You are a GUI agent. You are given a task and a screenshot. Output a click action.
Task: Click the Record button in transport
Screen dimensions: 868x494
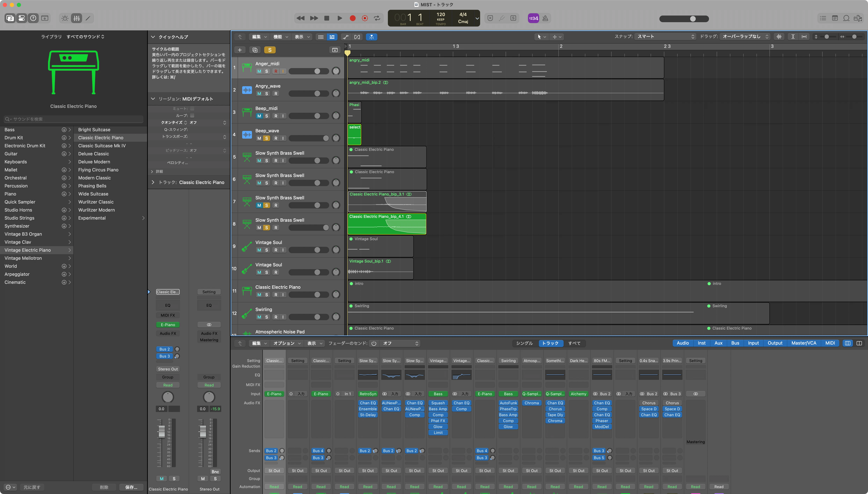(353, 18)
